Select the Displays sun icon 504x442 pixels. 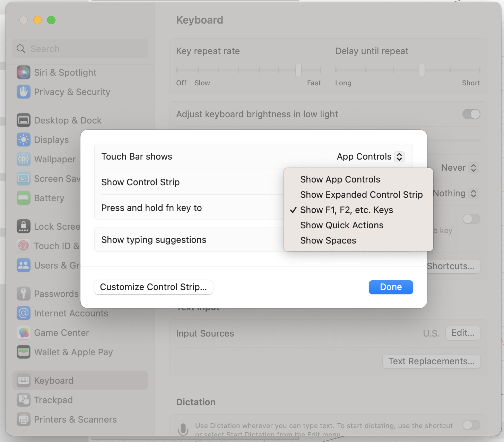coord(24,140)
